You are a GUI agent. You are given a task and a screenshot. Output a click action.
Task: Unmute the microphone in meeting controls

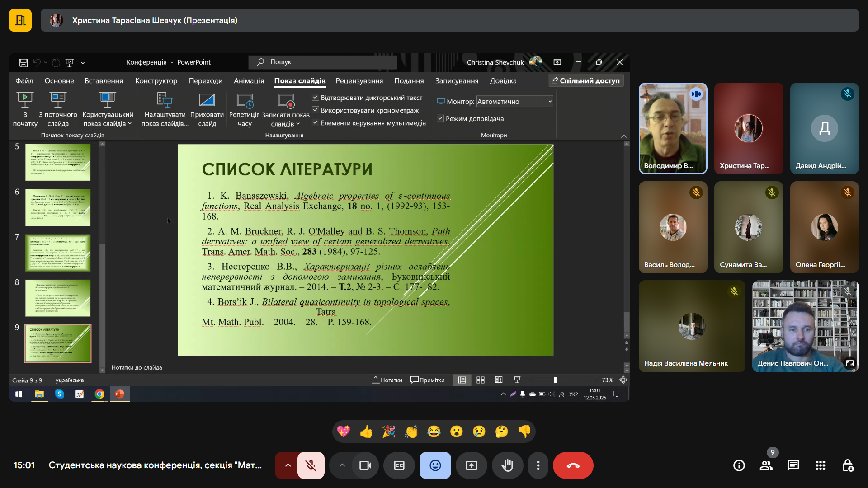(x=311, y=465)
